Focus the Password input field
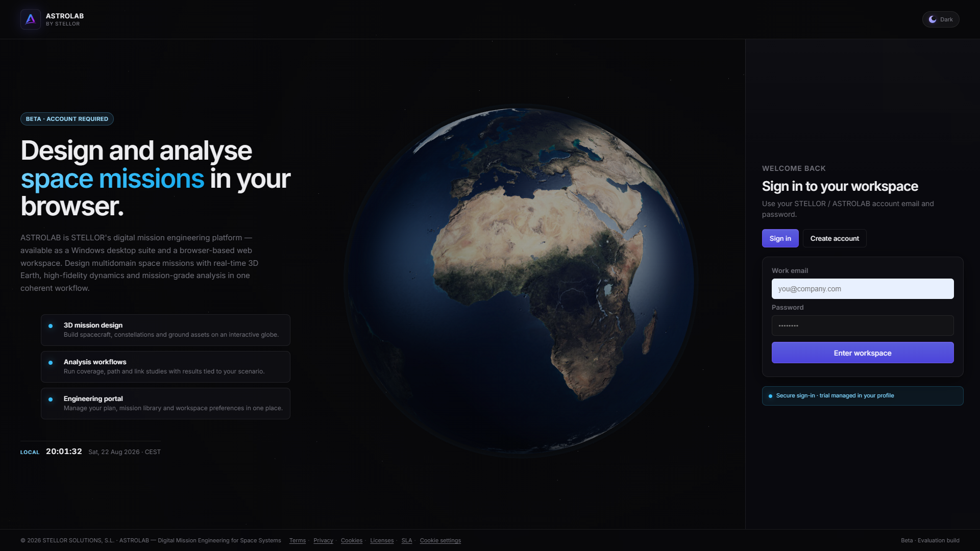980x551 pixels. coord(862,325)
